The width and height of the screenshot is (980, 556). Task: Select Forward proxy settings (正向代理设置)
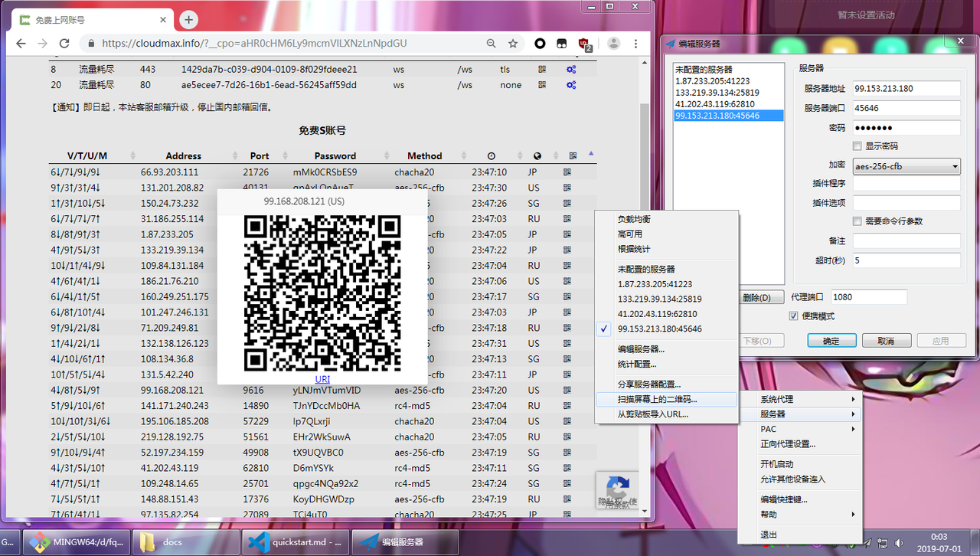(800, 443)
